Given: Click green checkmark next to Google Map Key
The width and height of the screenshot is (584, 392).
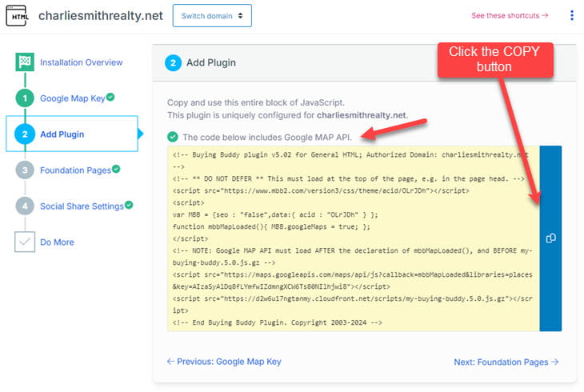Looking at the screenshot, I should pyautogui.click(x=110, y=97).
